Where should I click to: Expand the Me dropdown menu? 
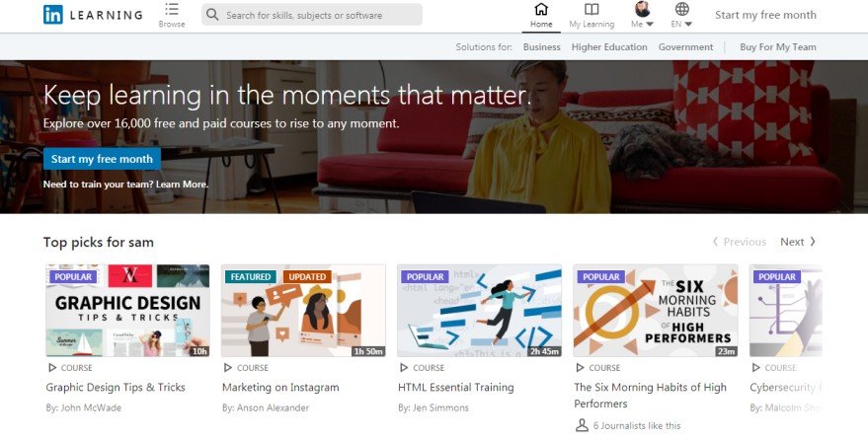click(642, 24)
